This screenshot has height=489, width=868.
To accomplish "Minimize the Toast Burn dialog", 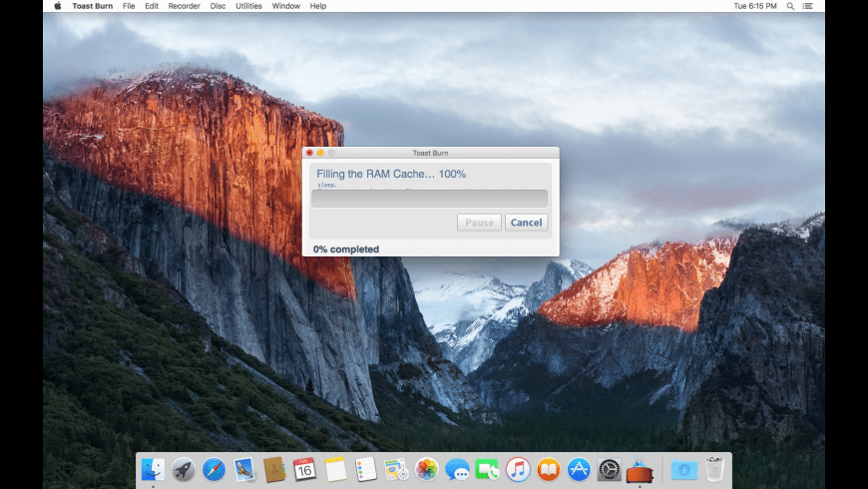I will (320, 153).
